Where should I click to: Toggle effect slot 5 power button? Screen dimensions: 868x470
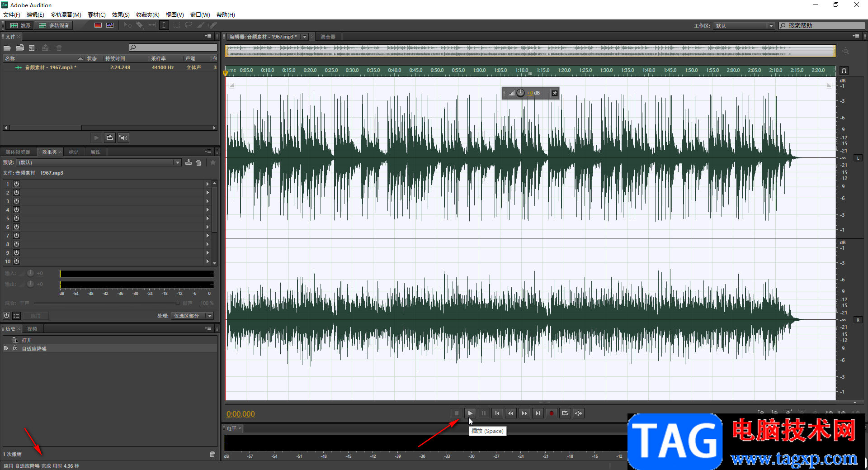point(16,218)
